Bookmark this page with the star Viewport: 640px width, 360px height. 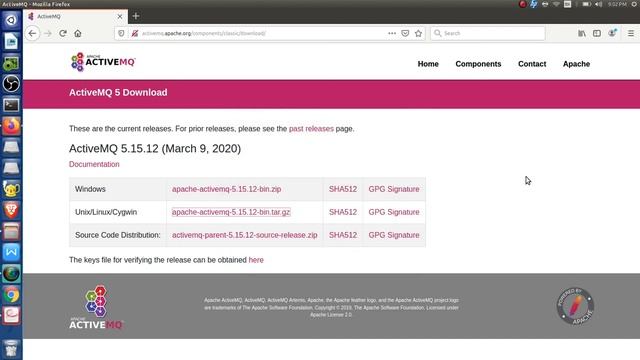(418, 33)
